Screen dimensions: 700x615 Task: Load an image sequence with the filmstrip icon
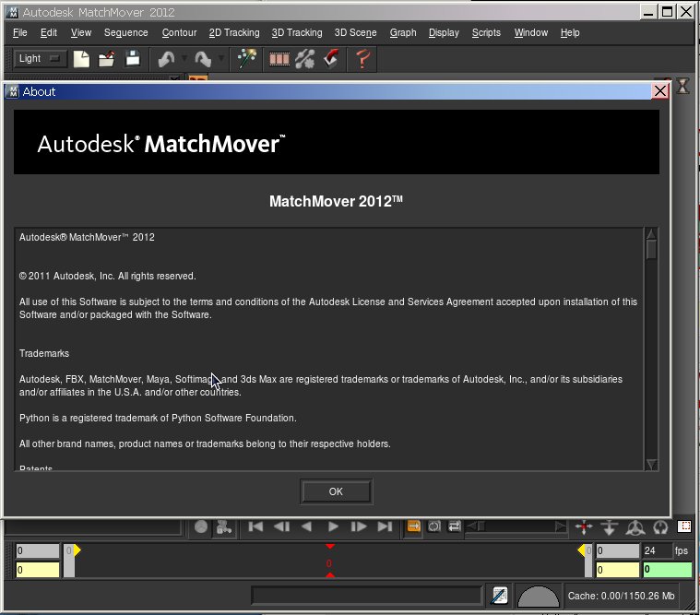click(x=279, y=59)
